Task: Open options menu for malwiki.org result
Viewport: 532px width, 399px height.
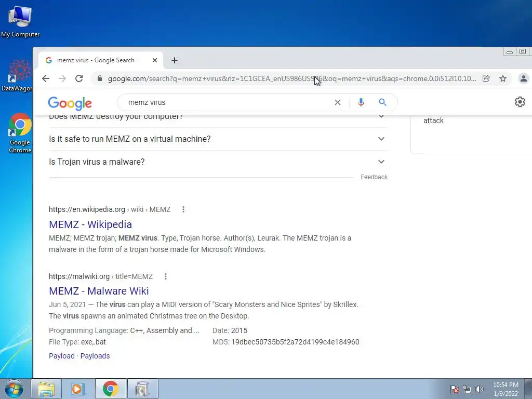Action: click(x=166, y=276)
